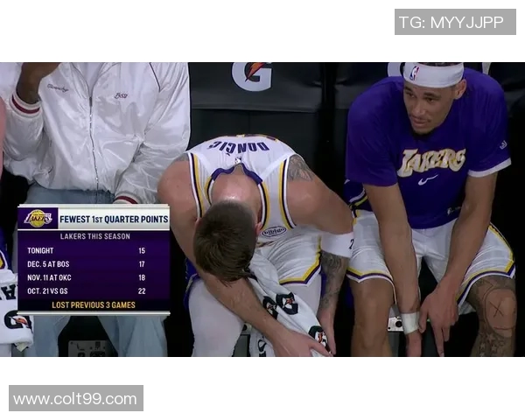Click the Lakers logo in stats graphic
This screenshot has height=420, width=525.
pyautogui.click(x=38, y=219)
